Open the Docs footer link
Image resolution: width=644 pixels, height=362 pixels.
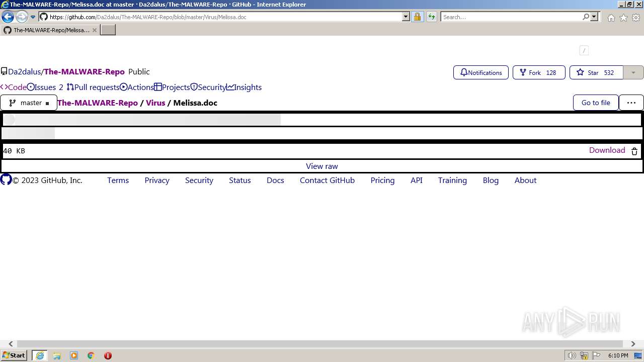tap(275, 180)
